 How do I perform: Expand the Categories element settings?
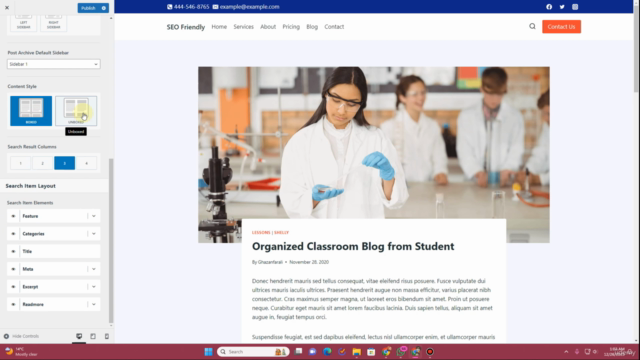coord(94,234)
